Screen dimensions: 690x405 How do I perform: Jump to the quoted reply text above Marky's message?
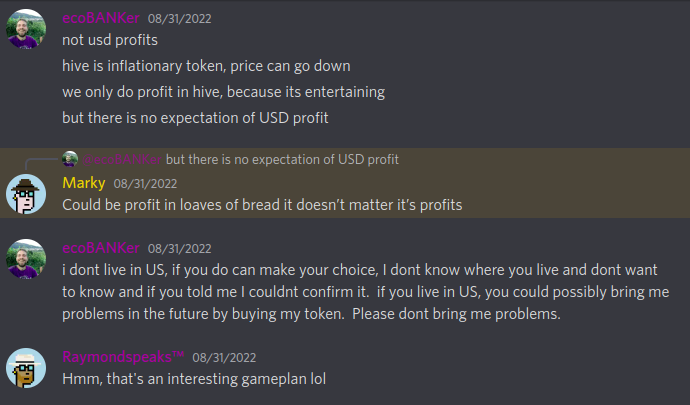pyautogui.click(x=282, y=159)
